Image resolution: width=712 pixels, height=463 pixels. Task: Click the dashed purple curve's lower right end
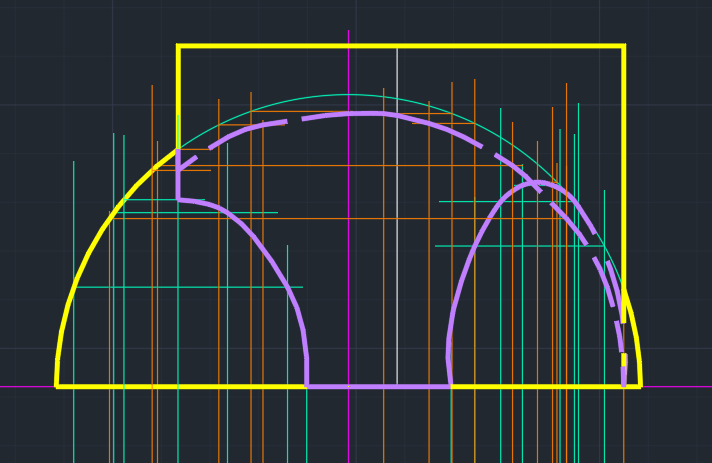pos(624,370)
